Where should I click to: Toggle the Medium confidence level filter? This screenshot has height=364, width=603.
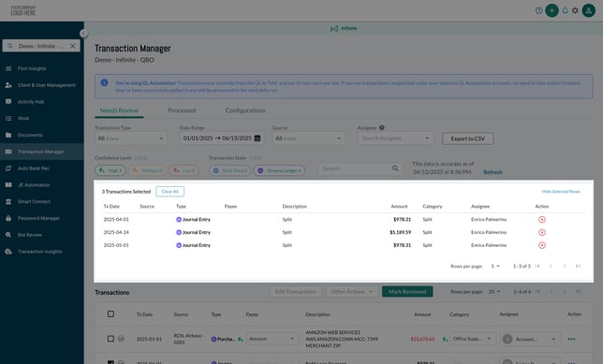148,170
